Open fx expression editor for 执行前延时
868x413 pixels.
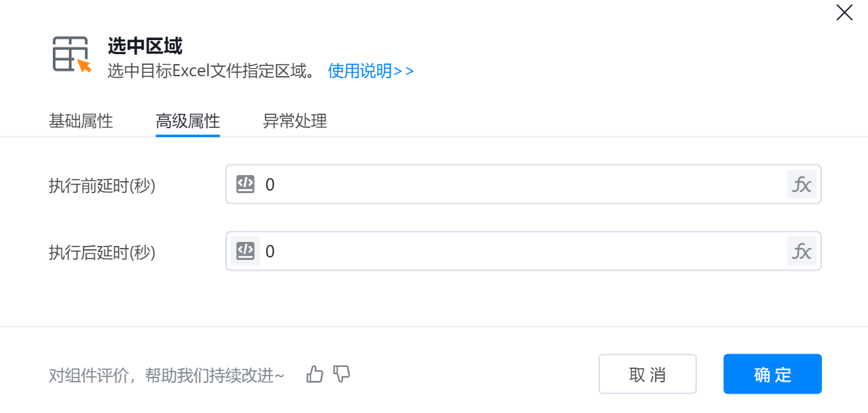[801, 184]
